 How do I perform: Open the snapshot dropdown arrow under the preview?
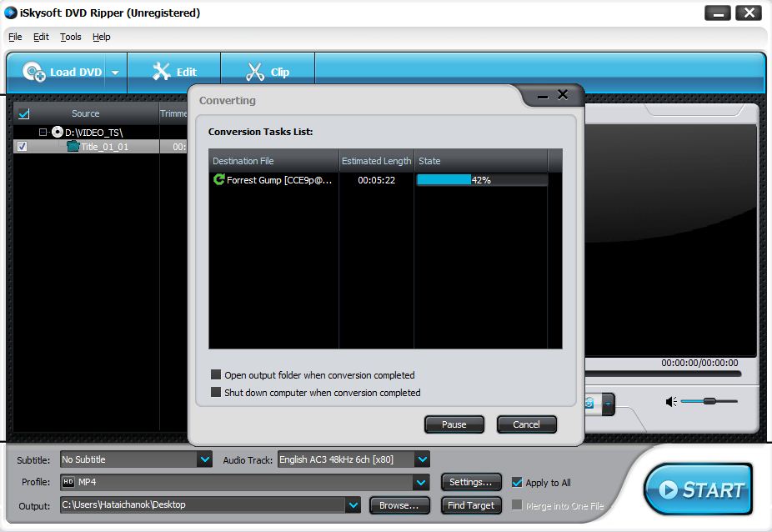(x=609, y=404)
